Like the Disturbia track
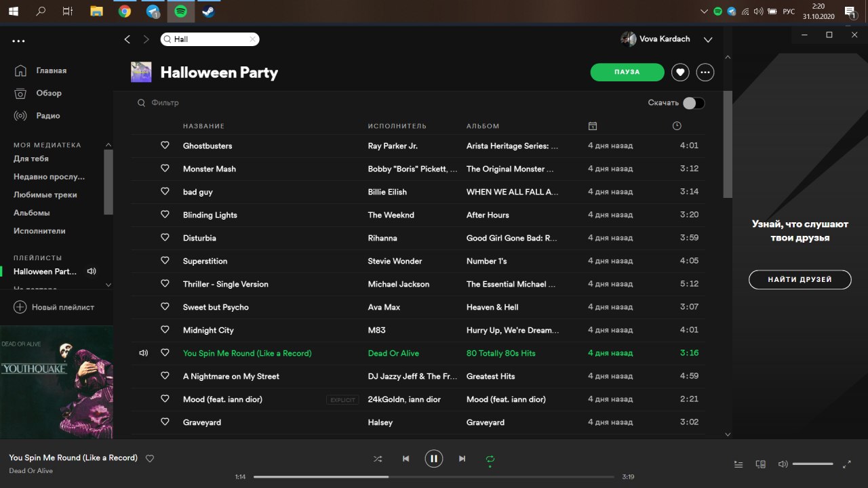Screen dimensions: 868x488 (165, 237)
